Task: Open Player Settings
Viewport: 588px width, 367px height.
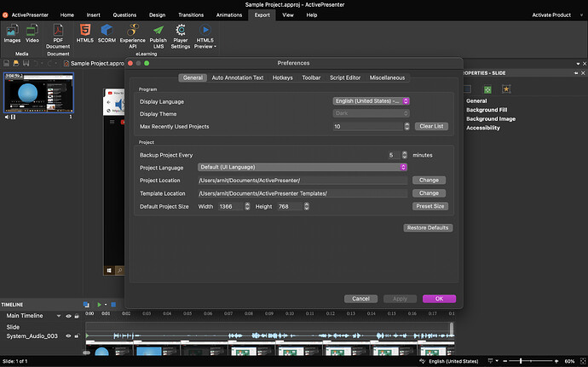Action: tap(181, 36)
